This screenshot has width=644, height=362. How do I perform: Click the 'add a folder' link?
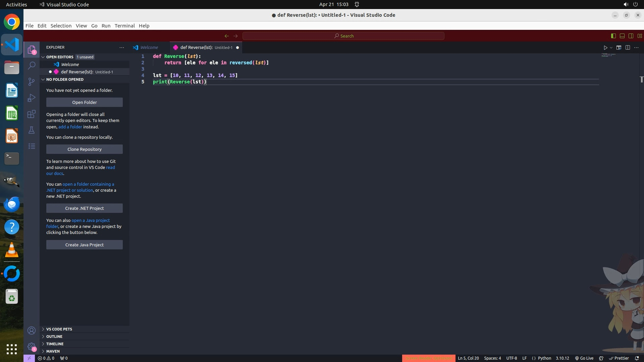[x=70, y=127]
